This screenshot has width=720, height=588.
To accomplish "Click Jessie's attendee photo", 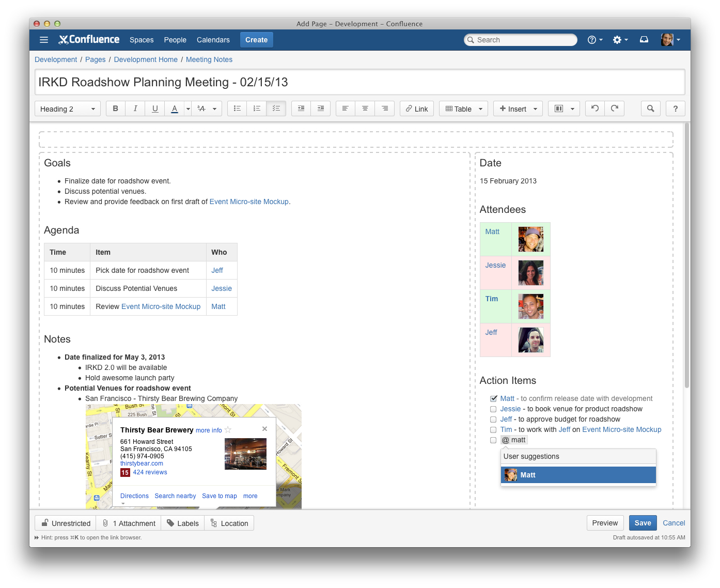I will coord(531,273).
